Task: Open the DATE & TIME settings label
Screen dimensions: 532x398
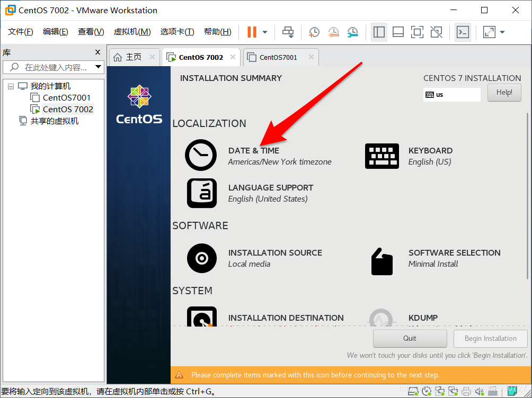Action: coord(253,150)
